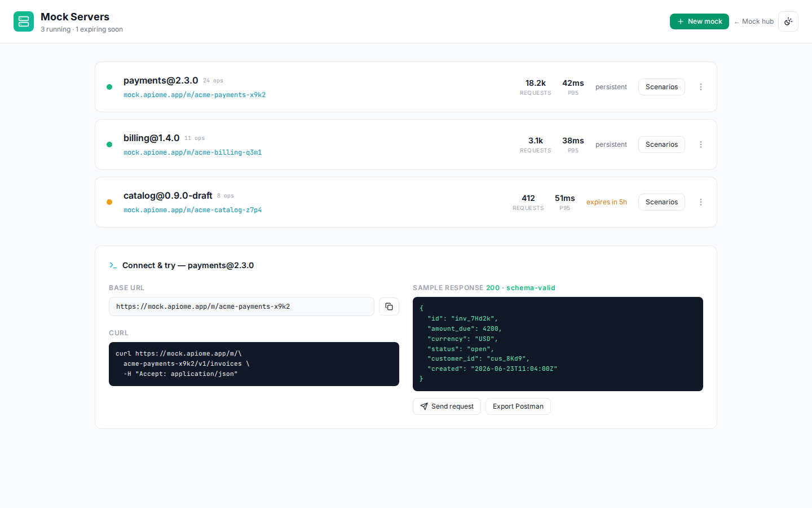
Task: Click the 'persistent' label on payments row
Action: (x=611, y=87)
